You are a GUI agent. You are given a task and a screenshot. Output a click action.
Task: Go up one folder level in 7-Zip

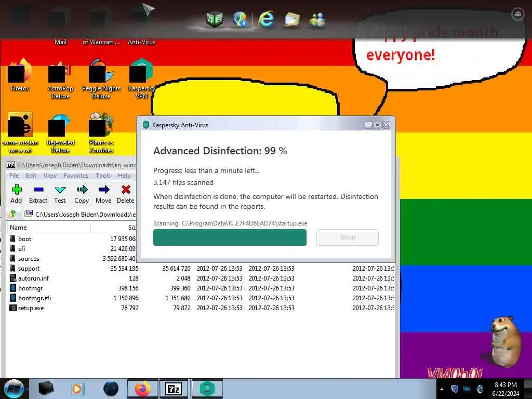[13, 214]
